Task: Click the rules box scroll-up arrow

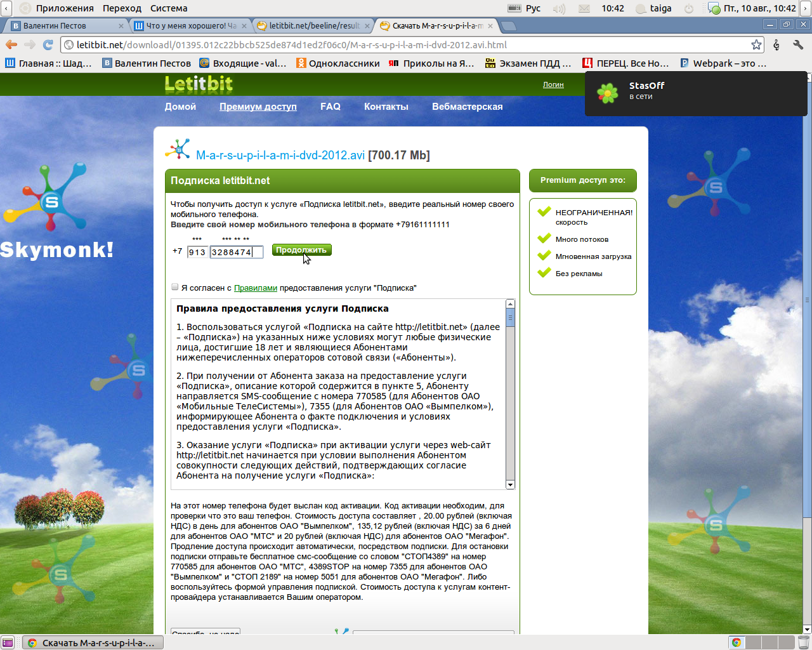Action: 510,304
